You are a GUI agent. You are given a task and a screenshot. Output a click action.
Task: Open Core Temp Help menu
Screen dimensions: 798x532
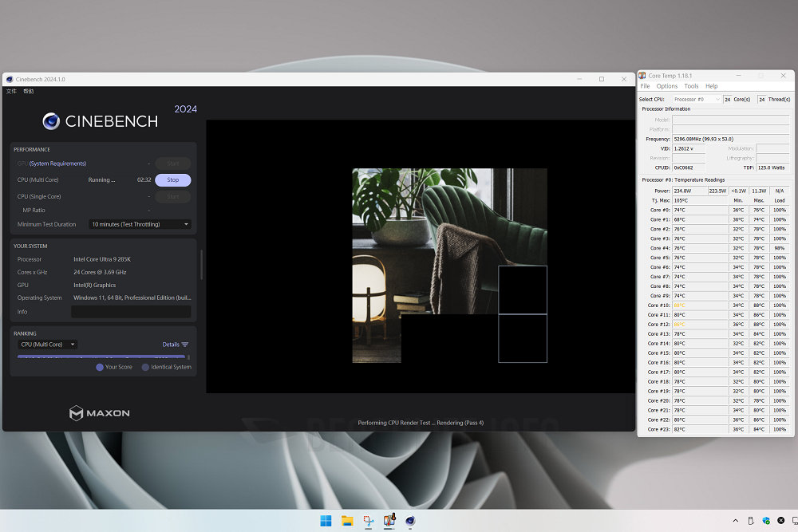pos(712,86)
